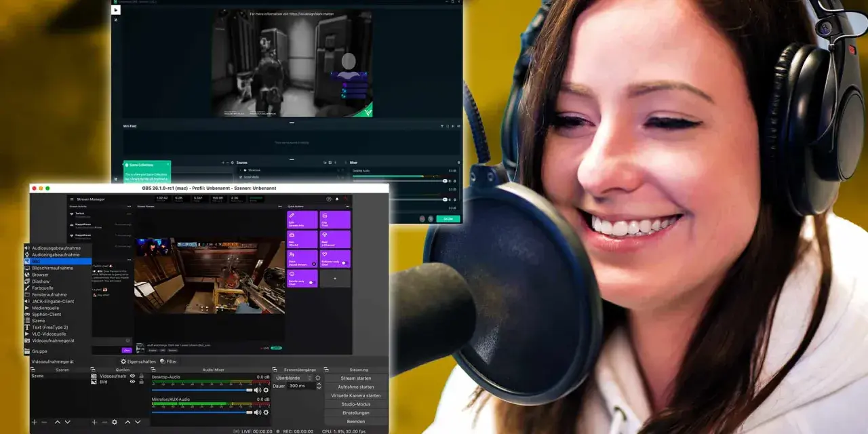Open Stream Manager notifications bell
868x434 pixels.
tap(337, 199)
